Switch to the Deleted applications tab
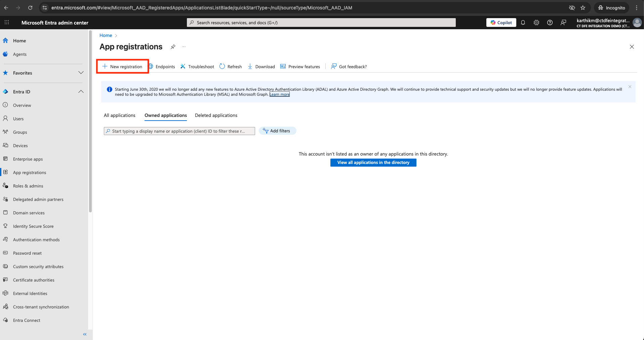The height and width of the screenshot is (340, 644). (x=216, y=115)
